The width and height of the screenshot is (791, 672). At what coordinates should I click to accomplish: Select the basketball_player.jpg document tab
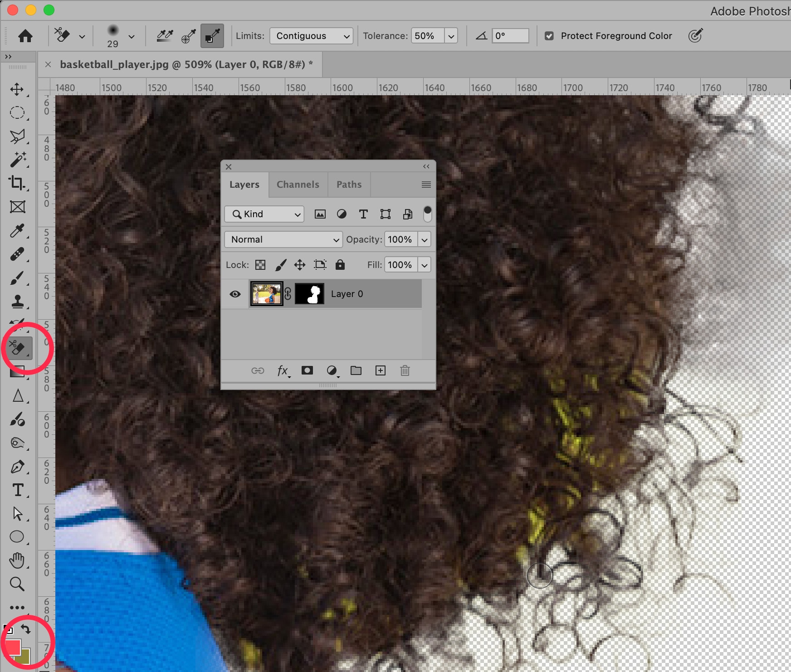click(x=186, y=64)
